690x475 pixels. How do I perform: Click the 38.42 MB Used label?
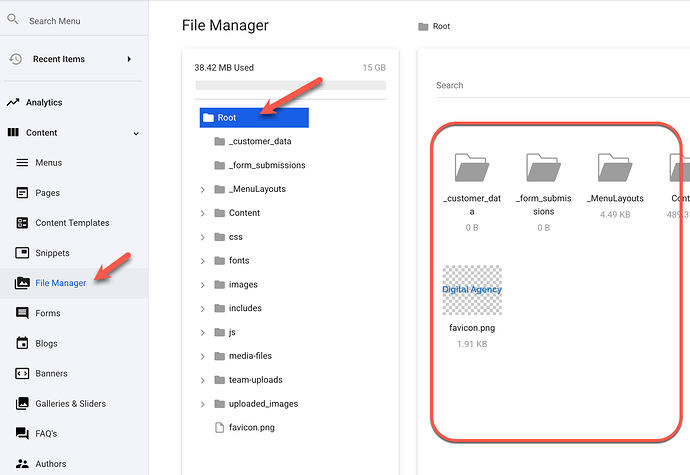[224, 68]
